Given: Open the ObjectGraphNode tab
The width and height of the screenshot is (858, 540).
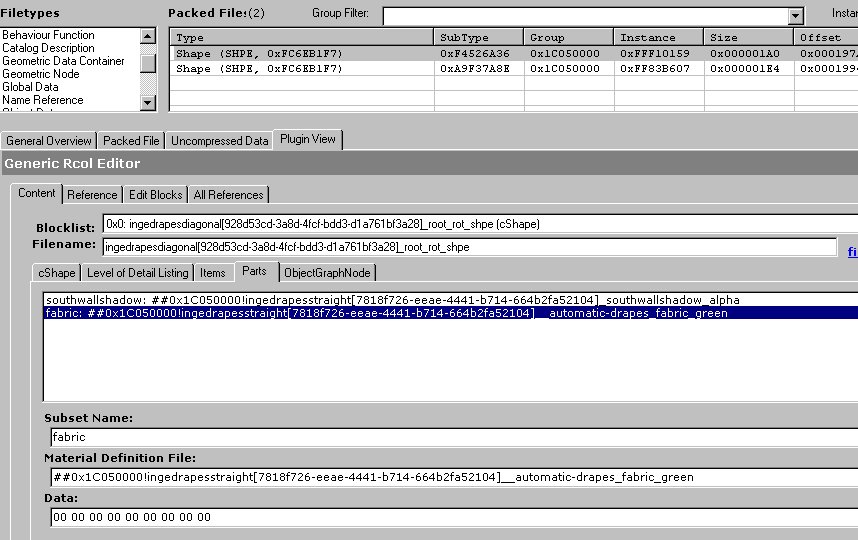Looking at the screenshot, I should [x=326, y=273].
